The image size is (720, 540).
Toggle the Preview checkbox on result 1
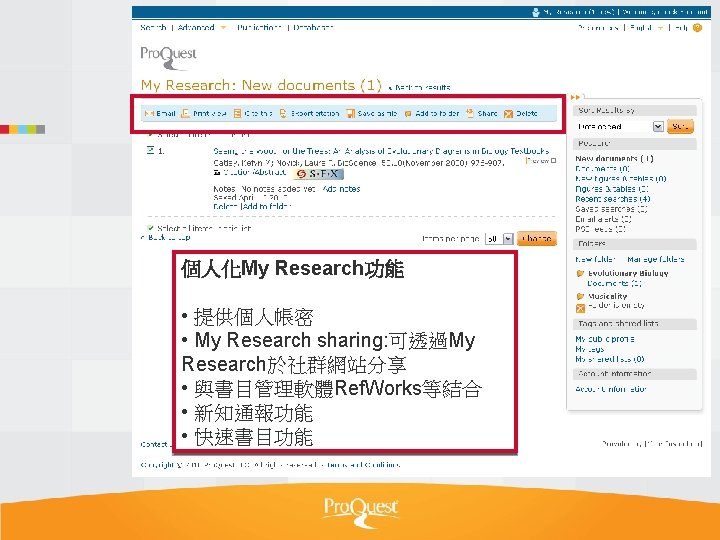[553, 161]
